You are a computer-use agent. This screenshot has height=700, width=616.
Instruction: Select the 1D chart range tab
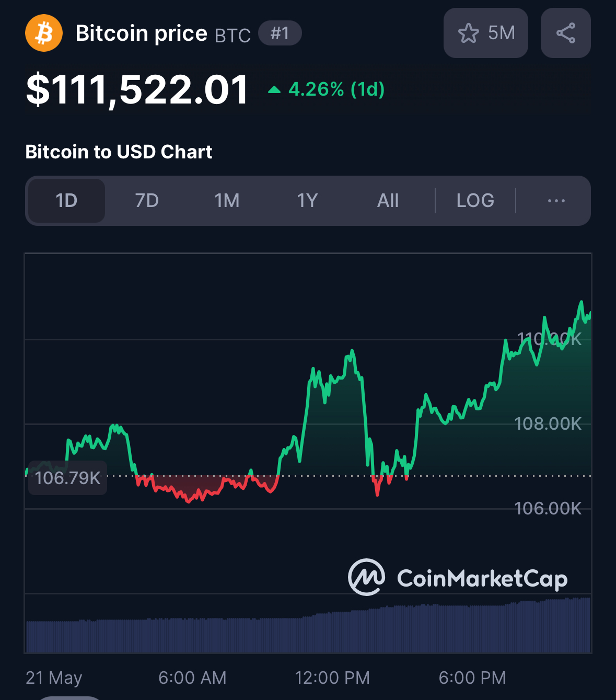pyautogui.click(x=66, y=201)
